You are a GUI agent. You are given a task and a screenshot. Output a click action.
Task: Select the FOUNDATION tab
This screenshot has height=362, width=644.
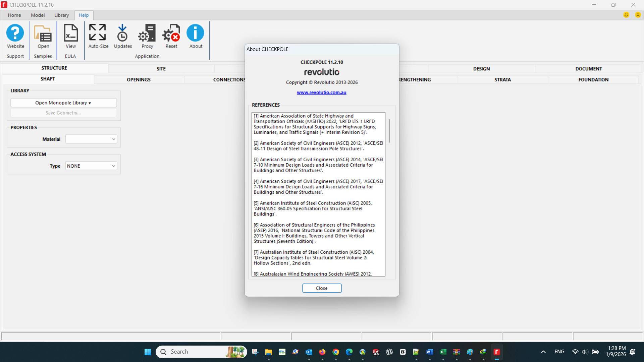pos(593,79)
